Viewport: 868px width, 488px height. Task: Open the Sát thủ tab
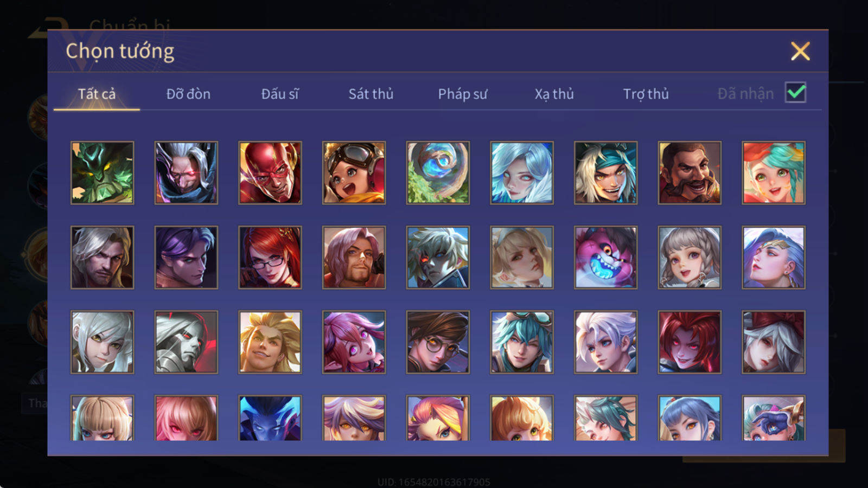pos(371,94)
